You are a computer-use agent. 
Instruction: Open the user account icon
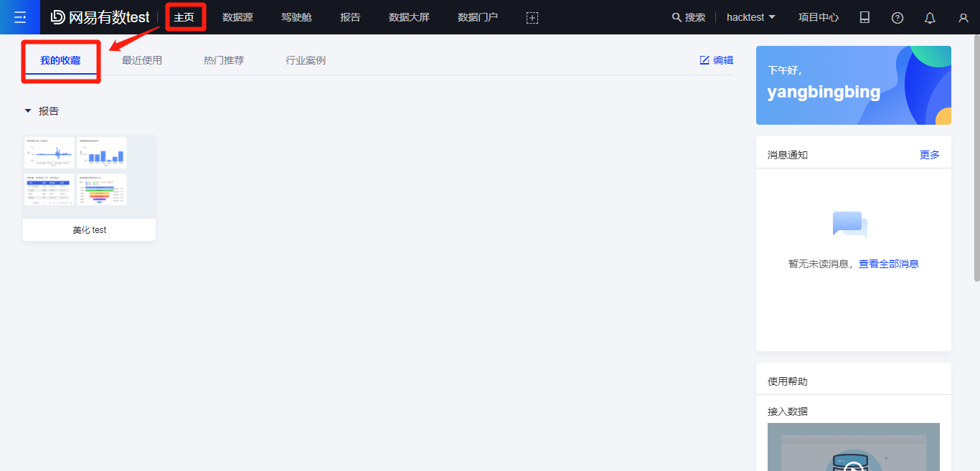pos(963,17)
